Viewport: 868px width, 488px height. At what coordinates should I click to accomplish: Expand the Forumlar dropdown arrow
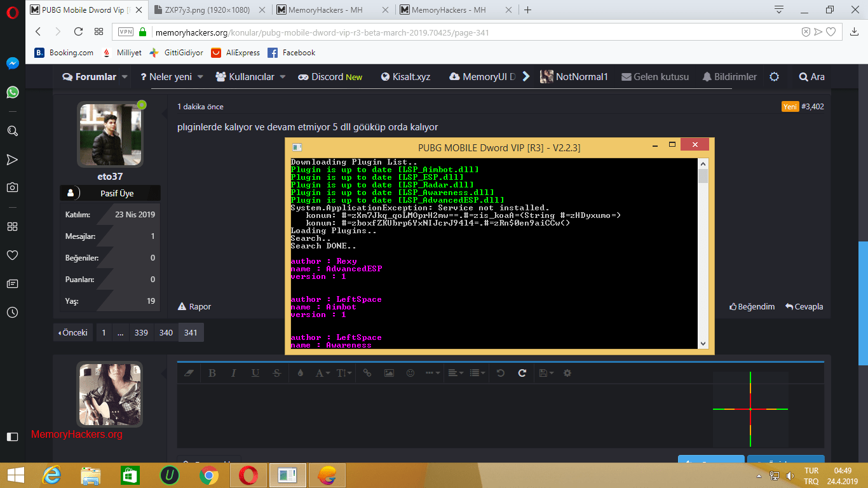(125, 77)
